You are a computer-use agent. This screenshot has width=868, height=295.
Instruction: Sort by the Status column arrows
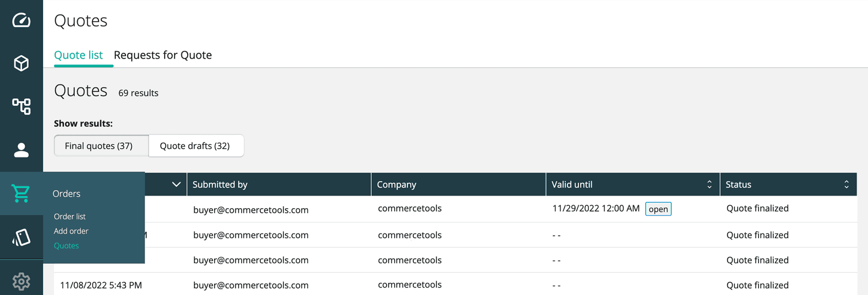point(846,185)
